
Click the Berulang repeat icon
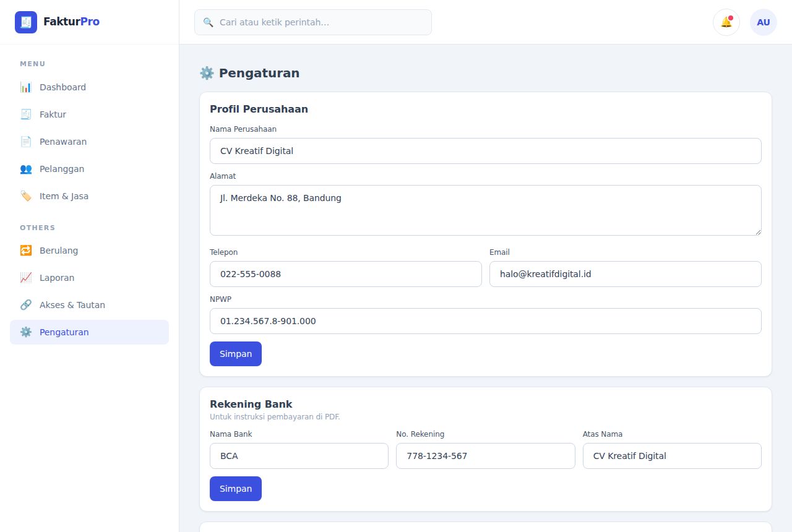26,251
